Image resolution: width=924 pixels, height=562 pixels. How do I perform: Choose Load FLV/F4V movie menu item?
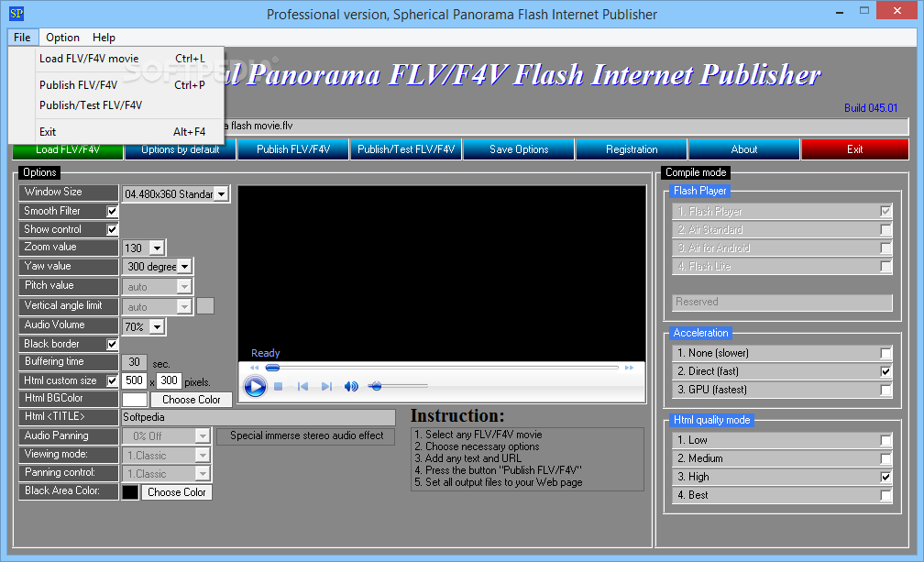116,59
